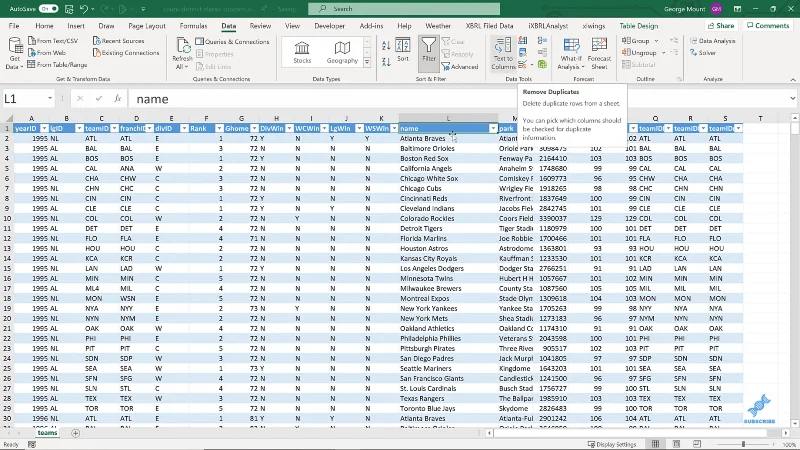Open Recent Sources
The height and width of the screenshot is (450, 800).
(118, 41)
